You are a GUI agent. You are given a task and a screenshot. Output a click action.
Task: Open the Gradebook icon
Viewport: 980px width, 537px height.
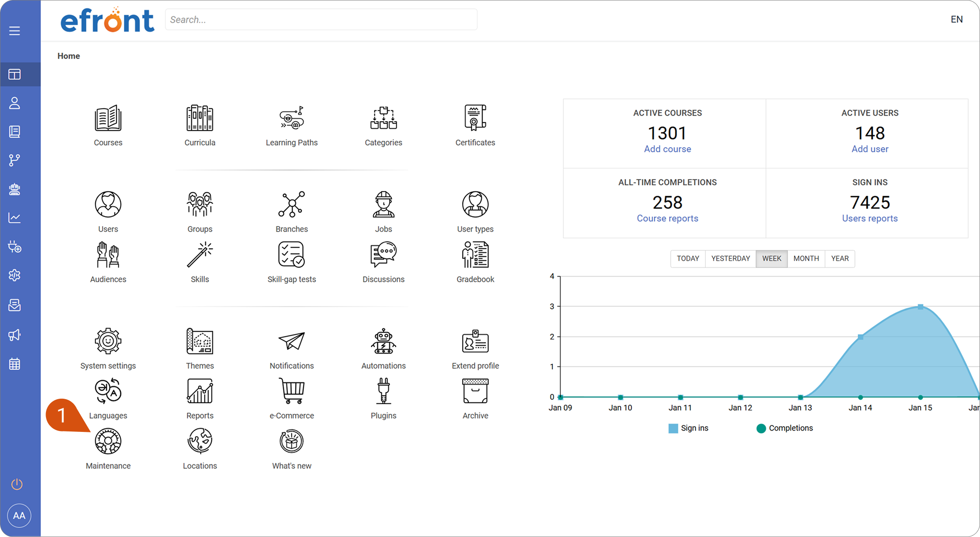[x=475, y=254]
